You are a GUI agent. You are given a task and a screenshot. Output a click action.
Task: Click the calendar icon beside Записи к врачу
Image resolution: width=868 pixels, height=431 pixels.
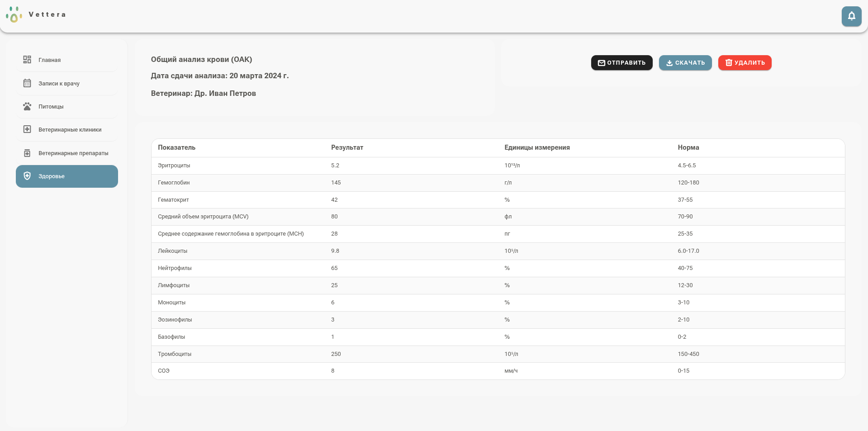[x=27, y=83]
